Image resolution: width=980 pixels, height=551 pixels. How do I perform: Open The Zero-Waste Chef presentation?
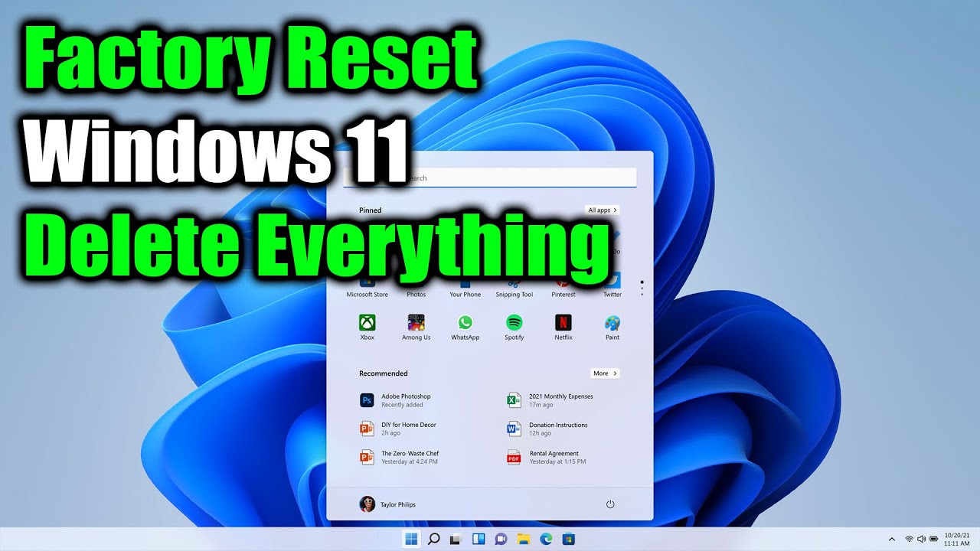coord(400,458)
